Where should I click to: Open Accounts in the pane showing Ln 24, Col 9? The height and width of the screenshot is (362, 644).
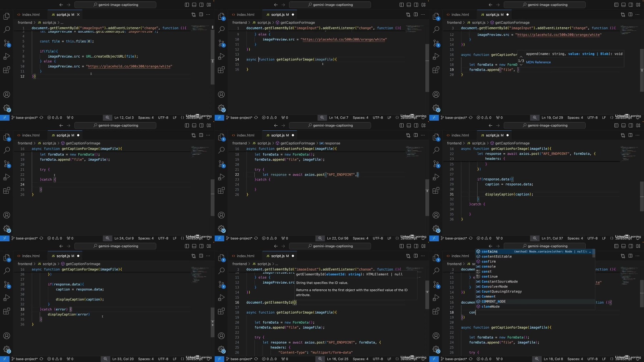point(6,215)
